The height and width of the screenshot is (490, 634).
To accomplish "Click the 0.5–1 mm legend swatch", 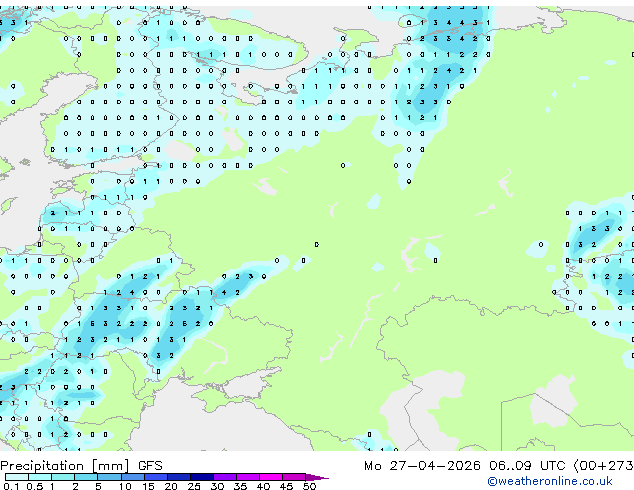I will coord(40,477).
